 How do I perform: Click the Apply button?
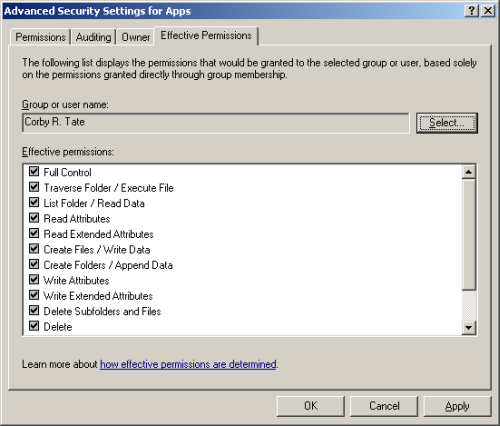(457, 406)
